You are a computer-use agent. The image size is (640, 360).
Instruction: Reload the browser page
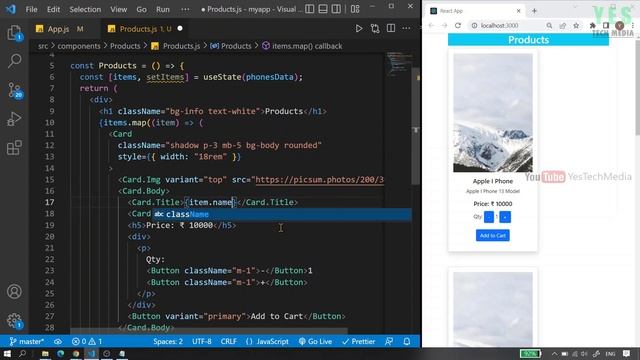(x=458, y=25)
